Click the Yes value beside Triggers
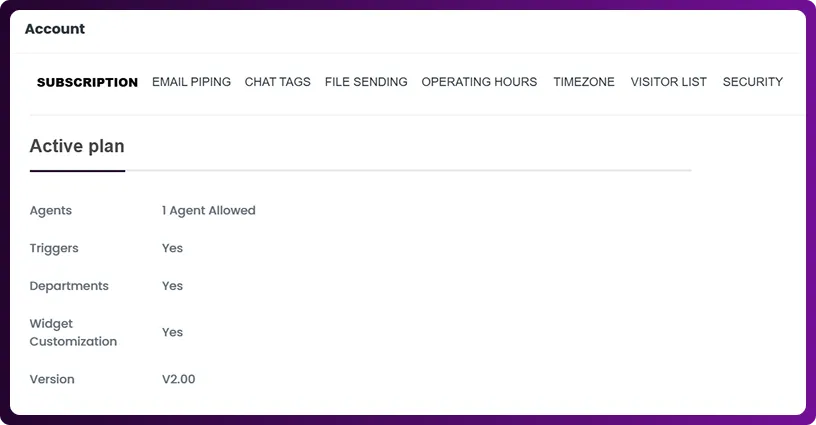 [x=173, y=248]
